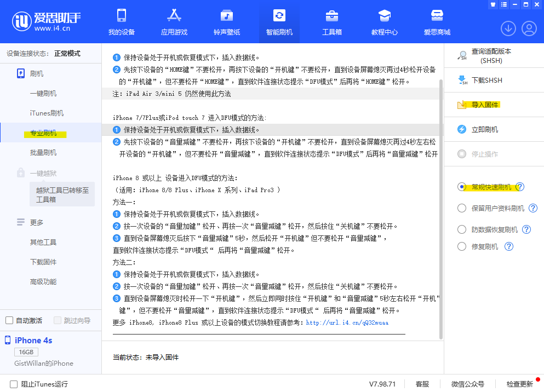544x392 pixels.
Task: Enable the 自动激活 checkbox
Action: 9,320
